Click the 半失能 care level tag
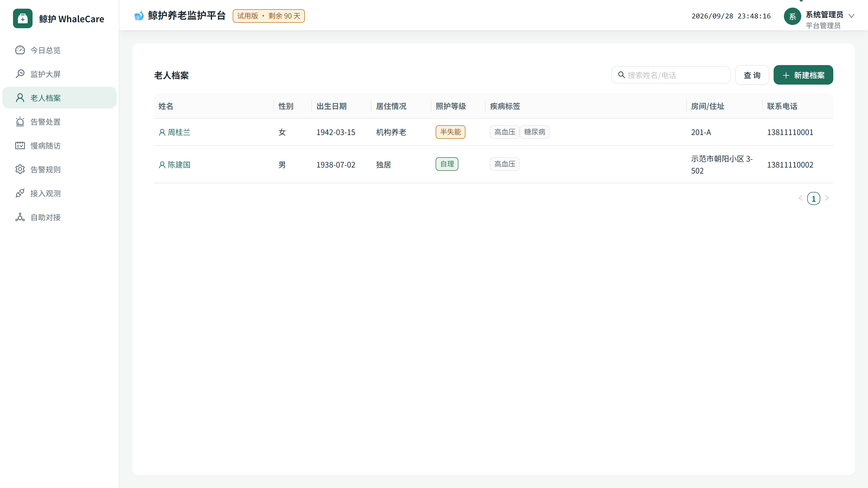 [x=450, y=132]
